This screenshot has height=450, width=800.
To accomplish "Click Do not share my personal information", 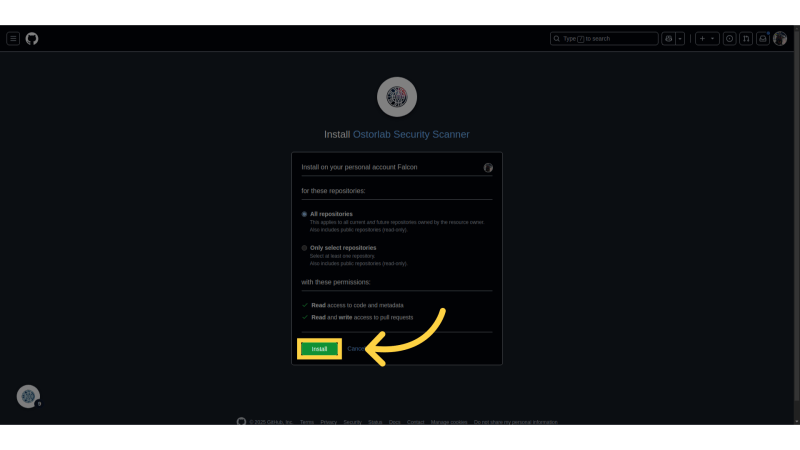I will [515, 422].
